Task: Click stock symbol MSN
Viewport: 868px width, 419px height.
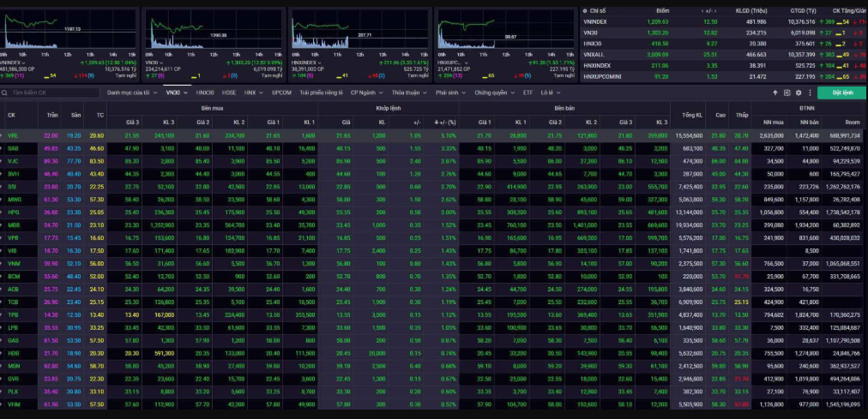Action: click(13, 366)
